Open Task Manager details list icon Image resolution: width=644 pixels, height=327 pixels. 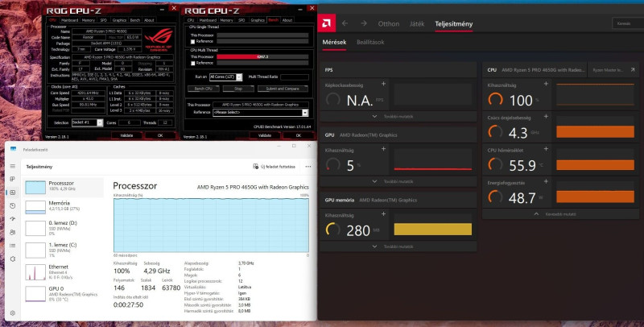[13, 245]
